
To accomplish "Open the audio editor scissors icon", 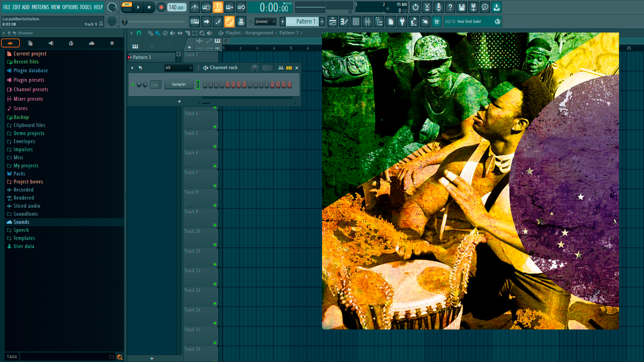I will [427, 7].
